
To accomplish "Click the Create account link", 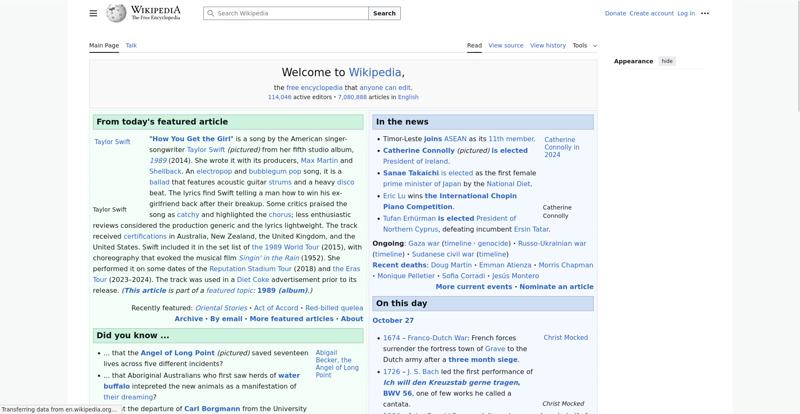I will coord(651,13).
